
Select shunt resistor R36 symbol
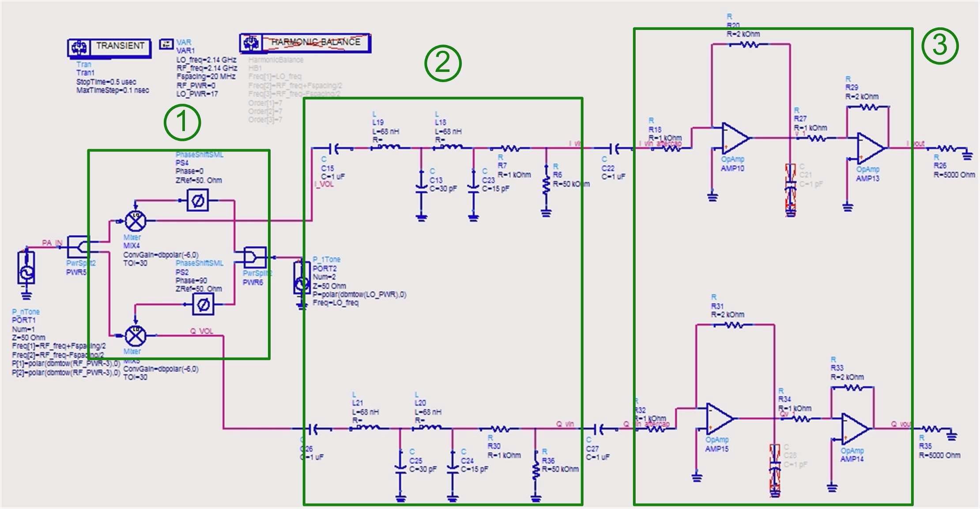click(535, 470)
